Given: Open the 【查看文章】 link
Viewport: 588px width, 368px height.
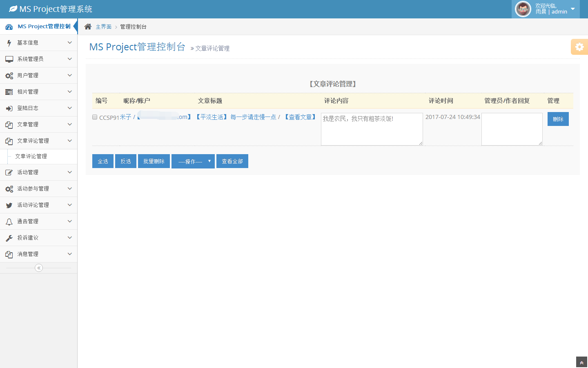Looking at the screenshot, I should (301, 117).
